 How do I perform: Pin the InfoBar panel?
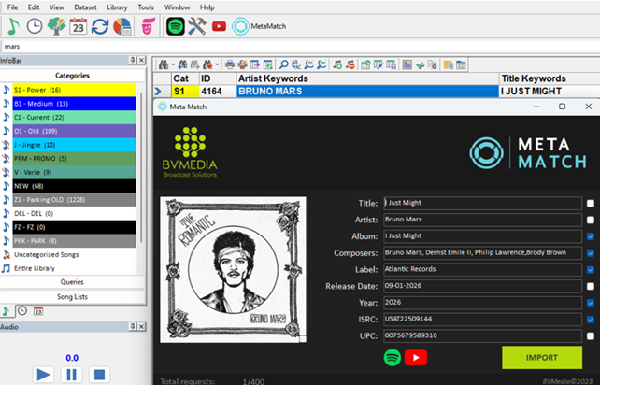pos(133,60)
